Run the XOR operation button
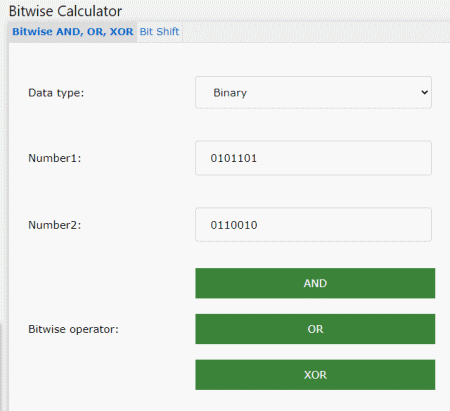This screenshot has width=450, height=411. 315,375
